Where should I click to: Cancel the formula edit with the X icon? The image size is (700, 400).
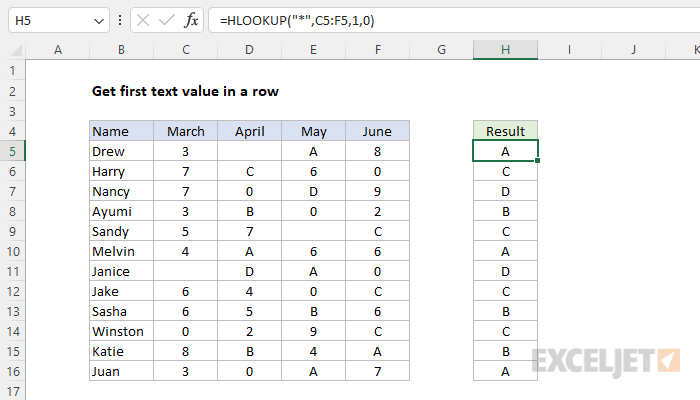(x=143, y=20)
